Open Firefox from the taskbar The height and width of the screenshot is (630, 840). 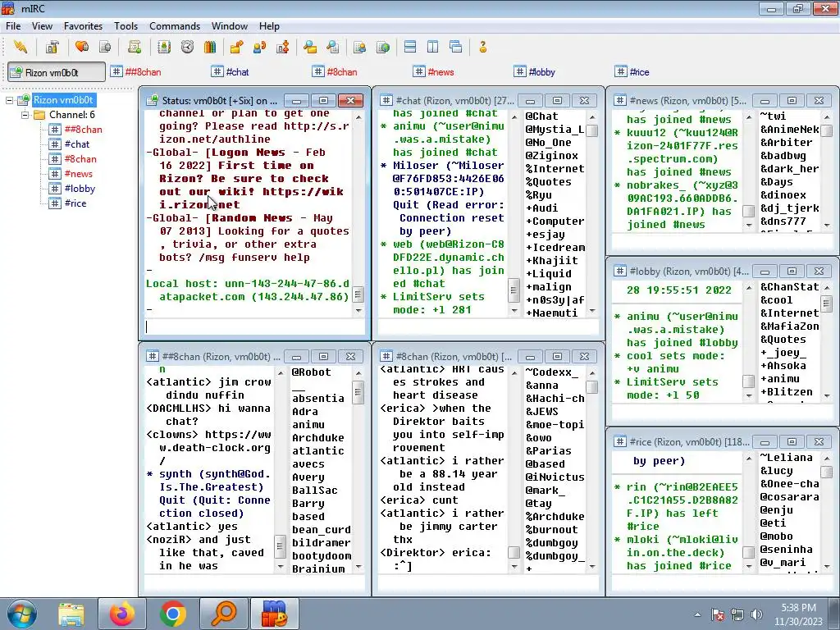click(x=122, y=614)
